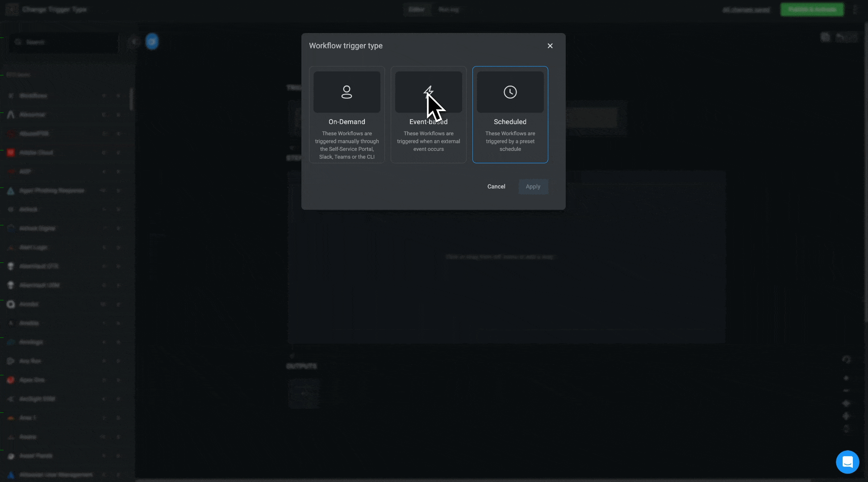
Task: Switch to the Editor tab
Action: tap(416, 9)
